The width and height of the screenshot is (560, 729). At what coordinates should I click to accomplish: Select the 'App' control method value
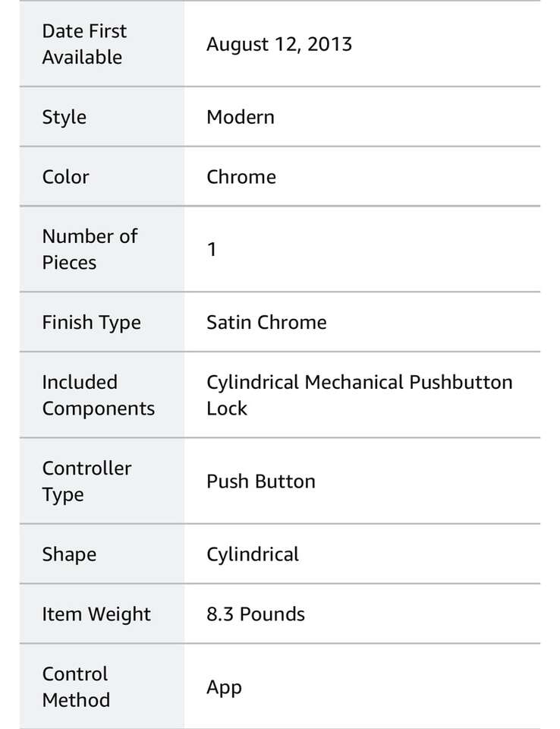(224, 688)
